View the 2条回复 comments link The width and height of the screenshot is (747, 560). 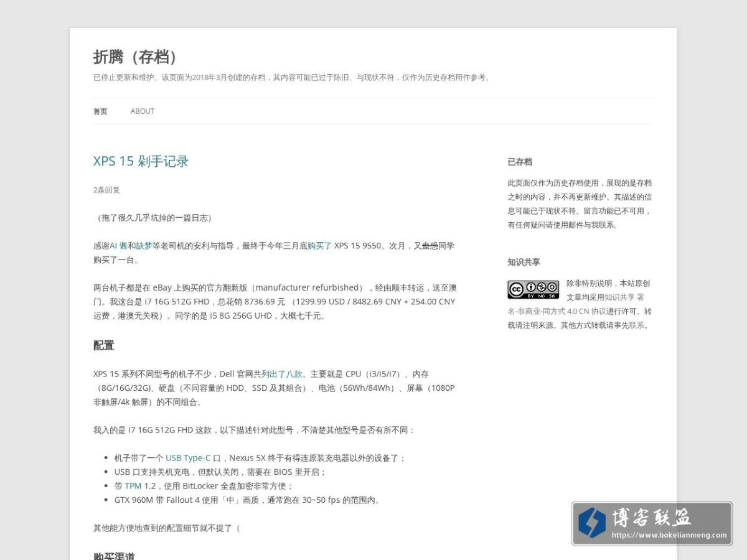pyautogui.click(x=106, y=190)
